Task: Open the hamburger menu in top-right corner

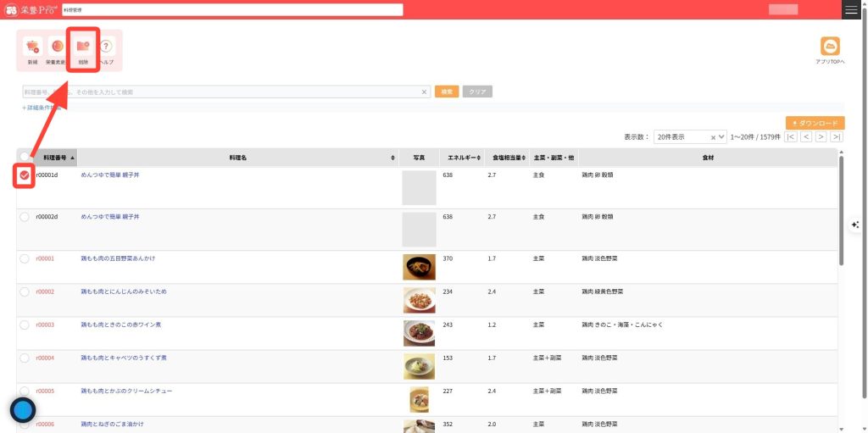Action: [851, 9]
